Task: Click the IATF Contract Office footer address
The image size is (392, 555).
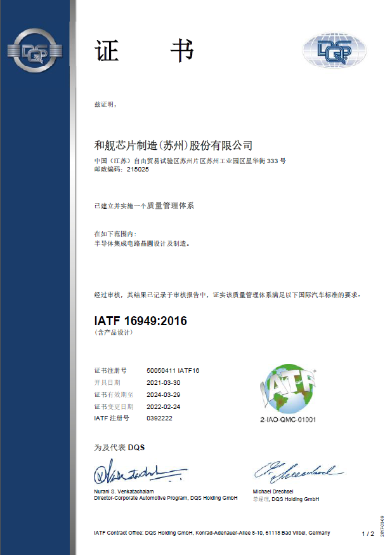Action: coord(212,533)
